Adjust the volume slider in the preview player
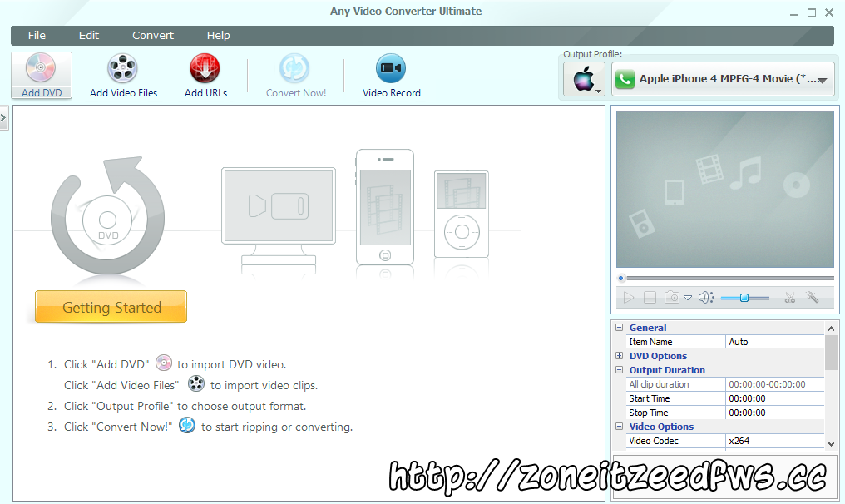This screenshot has height=504, width=845. pos(744,298)
